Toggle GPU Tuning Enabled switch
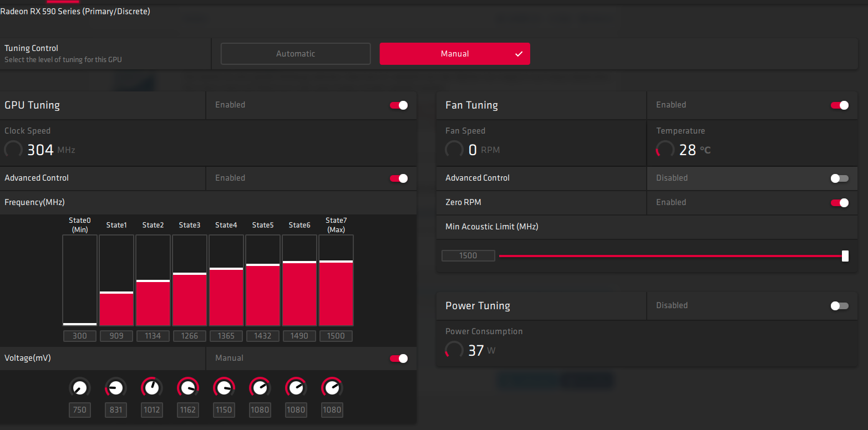 (x=399, y=105)
